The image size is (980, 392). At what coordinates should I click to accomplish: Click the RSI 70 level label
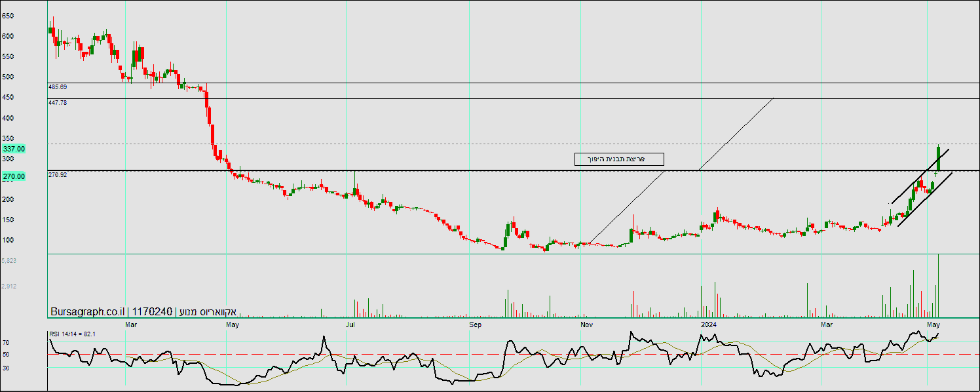pos(5,342)
